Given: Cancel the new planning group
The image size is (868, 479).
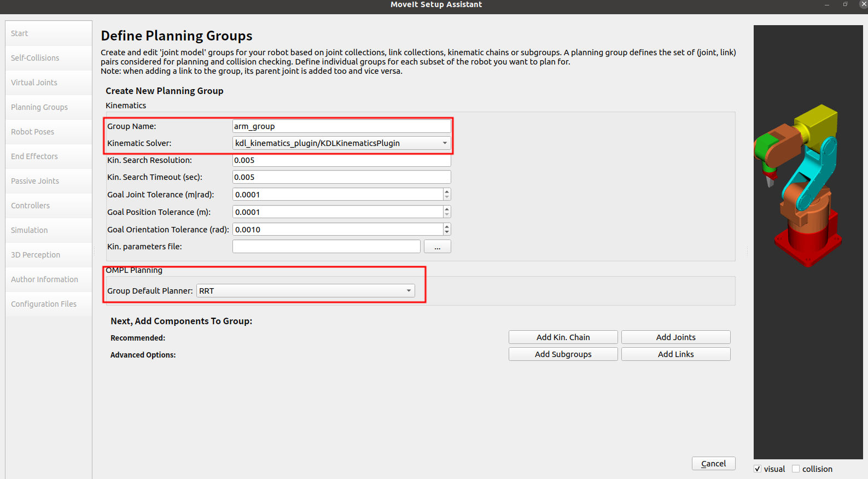Looking at the screenshot, I should (x=714, y=464).
